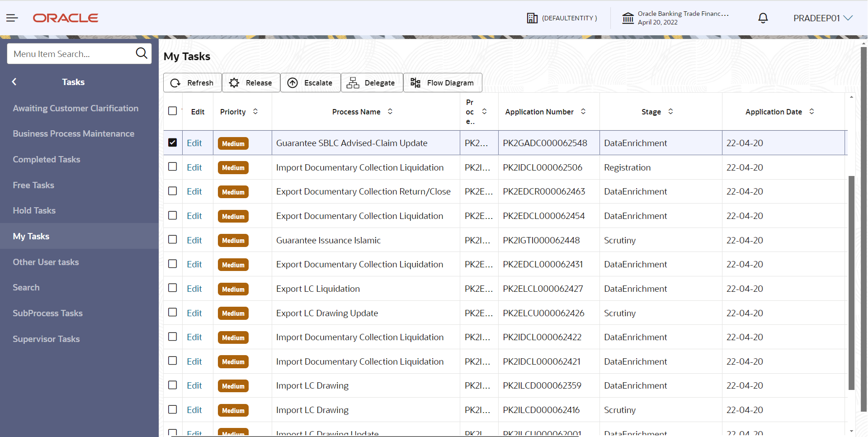Image resolution: width=868 pixels, height=437 pixels.
Task: Click the back chevron above the Tasks menu
Action: point(14,82)
